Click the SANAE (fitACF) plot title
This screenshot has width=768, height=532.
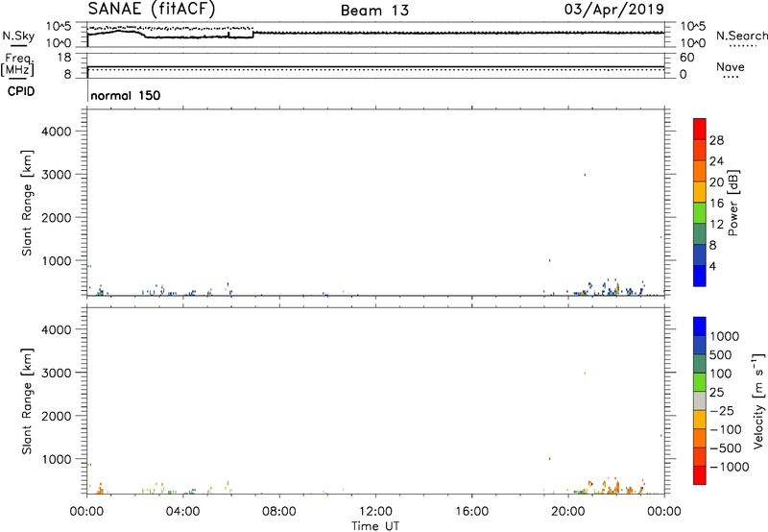[x=152, y=9]
